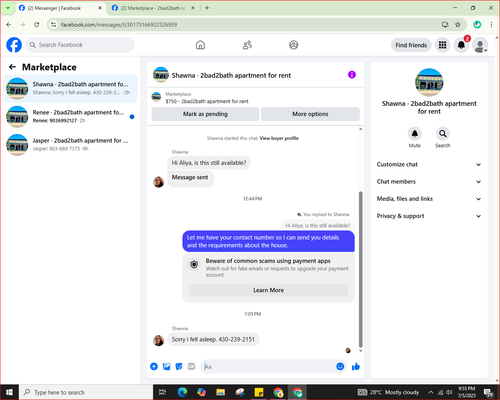The width and height of the screenshot is (500, 400).
Task: Open View buyer profile link
Action: 279,138
